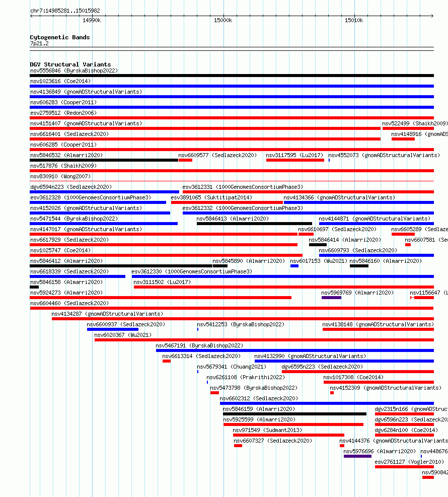Select the nsv830910 (Wong2007) label
This screenshot has width=448, height=497.
[x=60, y=176]
